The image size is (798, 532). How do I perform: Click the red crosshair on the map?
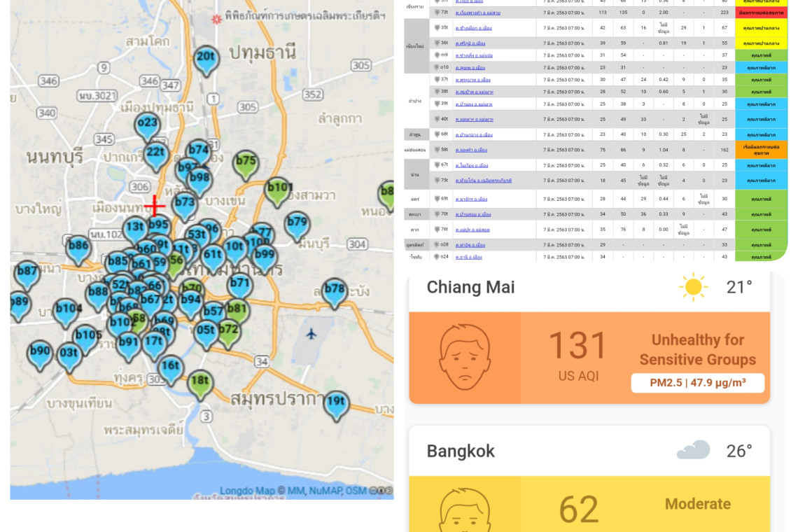click(x=155, y=206)
